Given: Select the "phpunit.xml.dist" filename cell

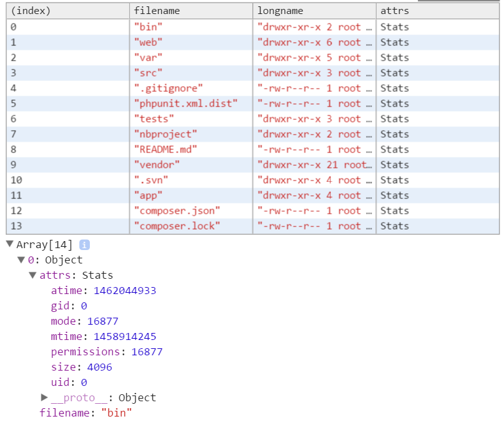Looking at the screenshot, I should (191, 103).
